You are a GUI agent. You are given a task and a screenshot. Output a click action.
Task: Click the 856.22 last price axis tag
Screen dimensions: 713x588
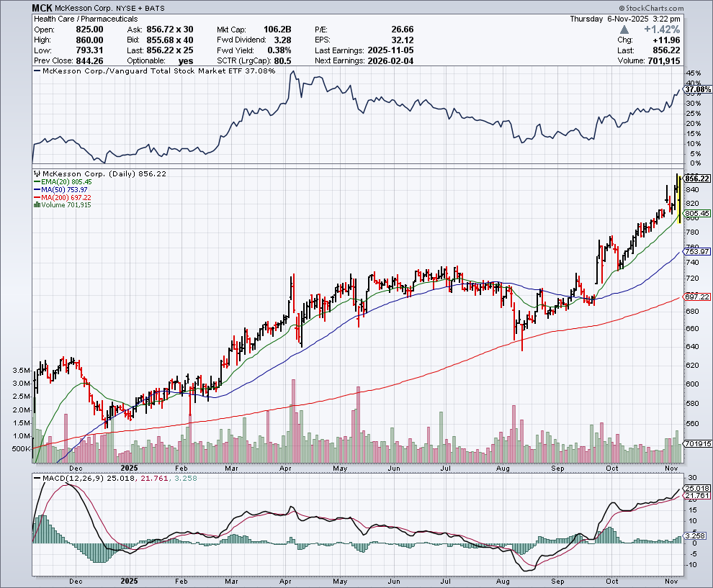point(697,178)
